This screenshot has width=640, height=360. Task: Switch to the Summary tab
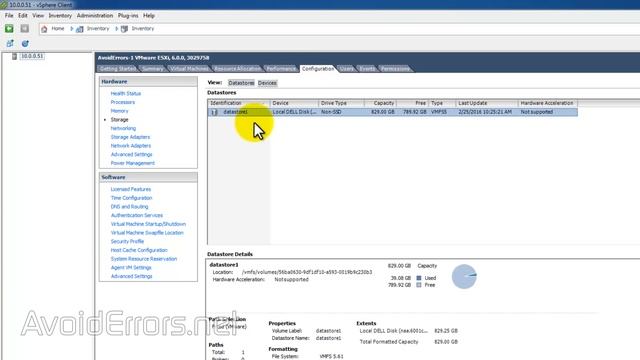(x=152, y=69)
